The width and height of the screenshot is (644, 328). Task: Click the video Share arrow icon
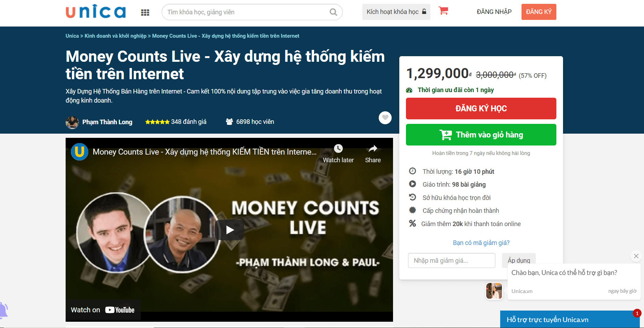(x=373, y=149)
